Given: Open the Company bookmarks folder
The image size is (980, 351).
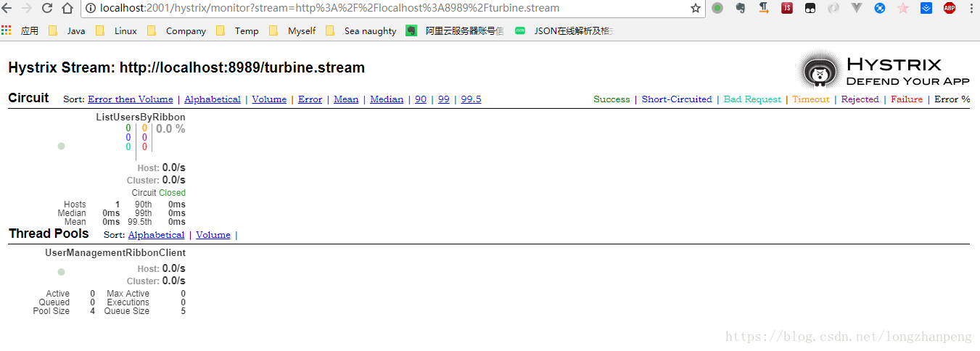Looking at the screenshot, I should (x=176, y=30).
